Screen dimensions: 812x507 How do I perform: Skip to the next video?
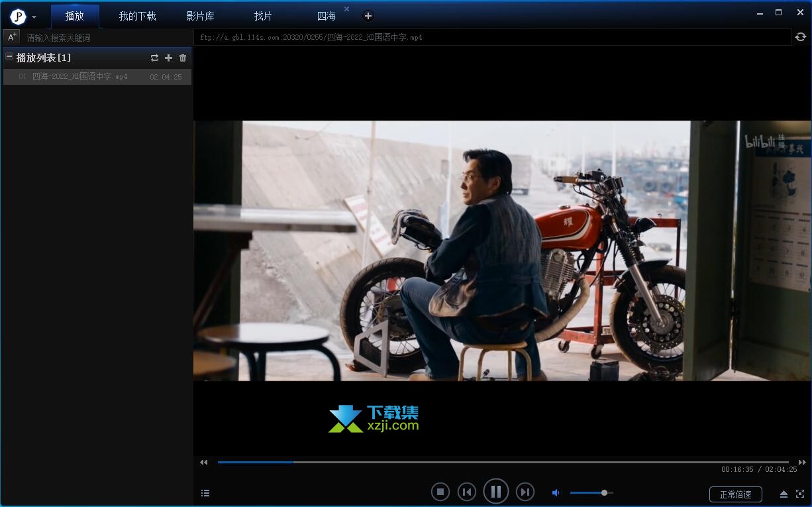coord(525,492)
